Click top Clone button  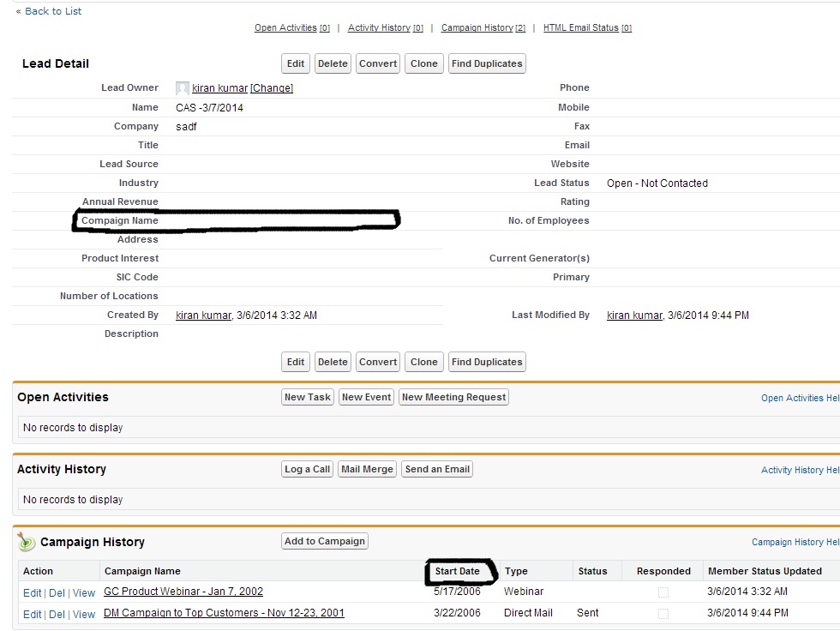(x=423, y=63)
